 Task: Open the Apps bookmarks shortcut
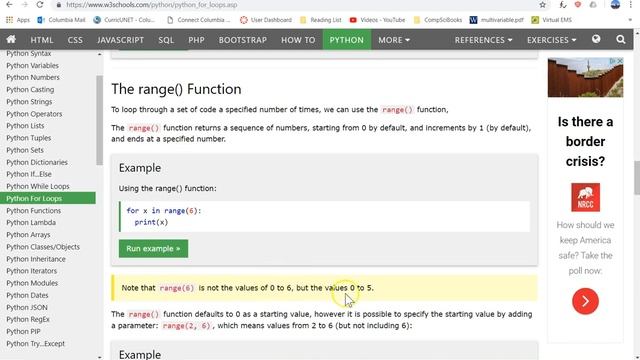[x=18, y=20]
